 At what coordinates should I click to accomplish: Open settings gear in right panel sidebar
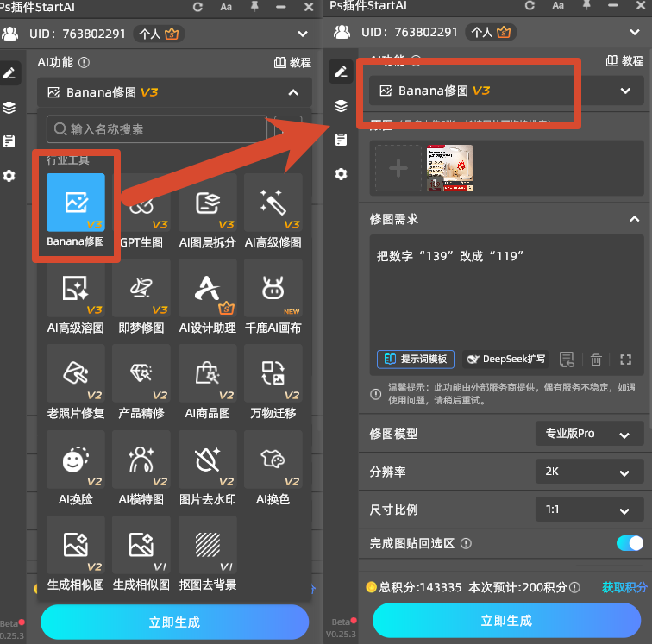[341, 174]
